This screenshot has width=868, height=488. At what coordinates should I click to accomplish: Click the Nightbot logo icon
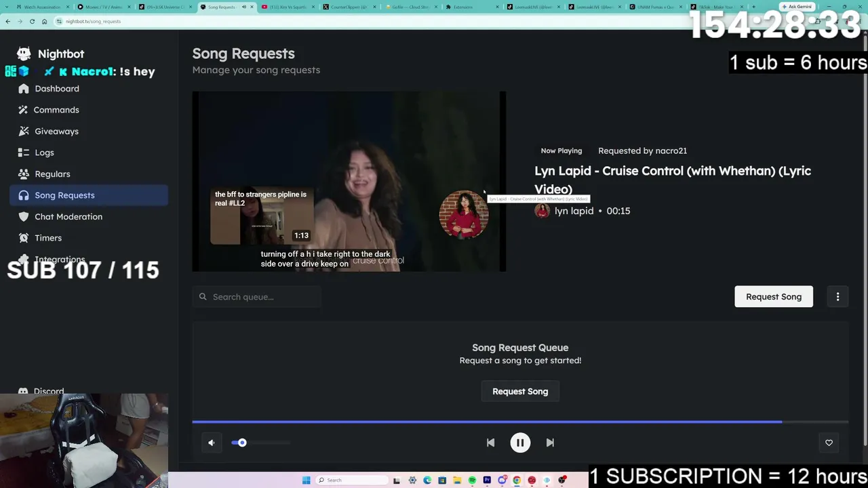point(24,54)
